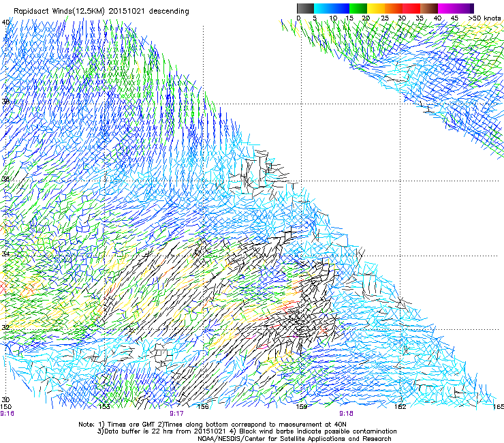Click the cyan-blue 5-15 knots color band
The height and width of the screenshot is (443, 504).
point(332,8)
